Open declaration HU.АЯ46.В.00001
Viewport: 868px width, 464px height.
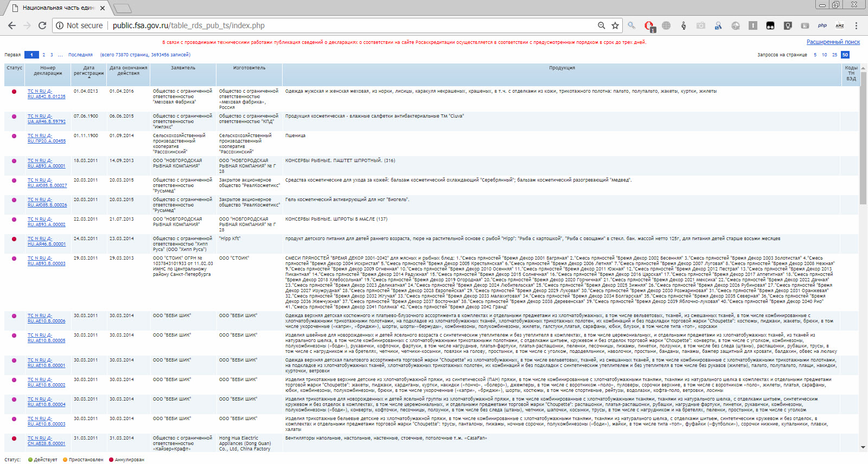click(x=47, y=241)
